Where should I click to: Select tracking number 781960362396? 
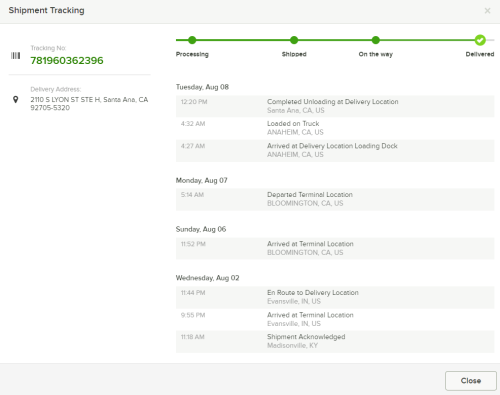[x=67, y=61]
